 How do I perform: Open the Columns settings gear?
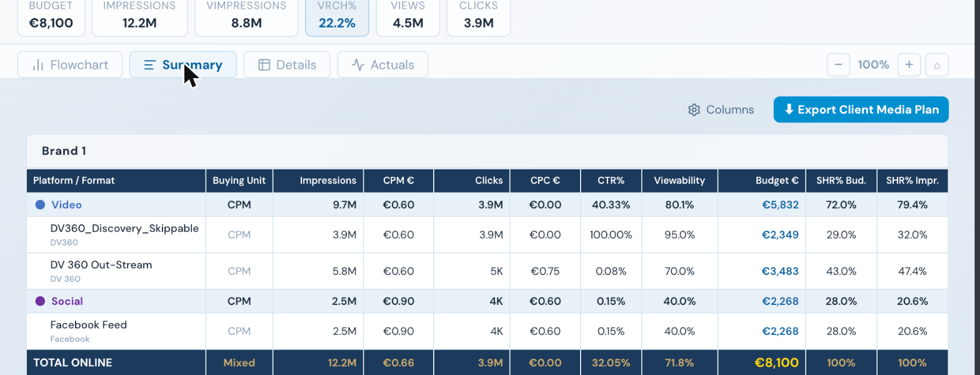(694, 110)
